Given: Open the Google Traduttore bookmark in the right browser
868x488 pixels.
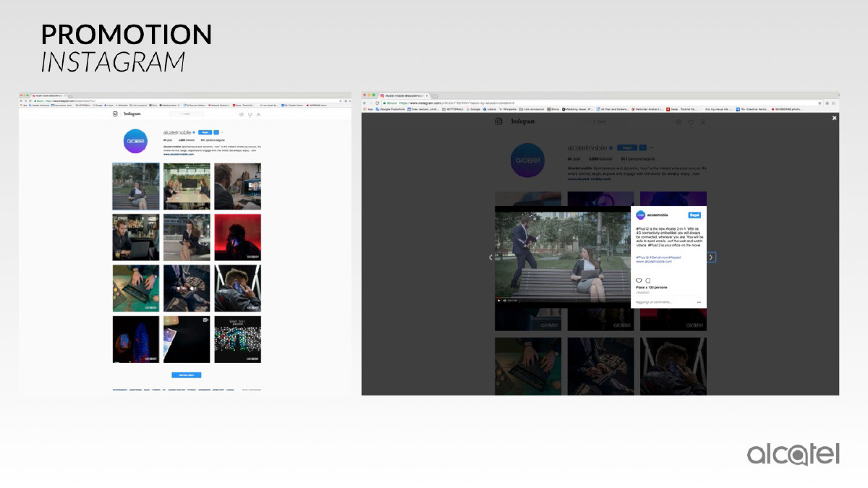Looking at the screenshot, I should [x=390, y=109].
